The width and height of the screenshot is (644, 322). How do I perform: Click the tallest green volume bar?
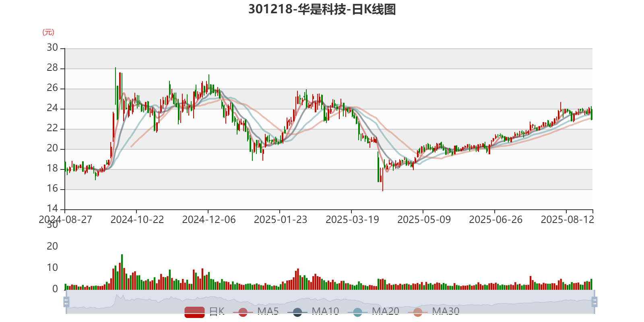122,272
